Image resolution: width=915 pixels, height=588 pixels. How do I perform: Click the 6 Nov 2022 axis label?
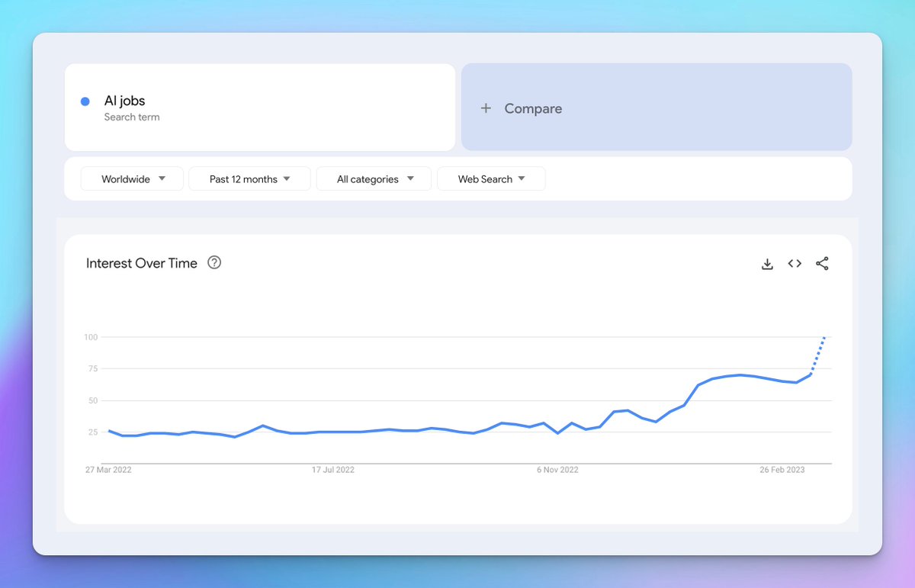click(557, 470)
